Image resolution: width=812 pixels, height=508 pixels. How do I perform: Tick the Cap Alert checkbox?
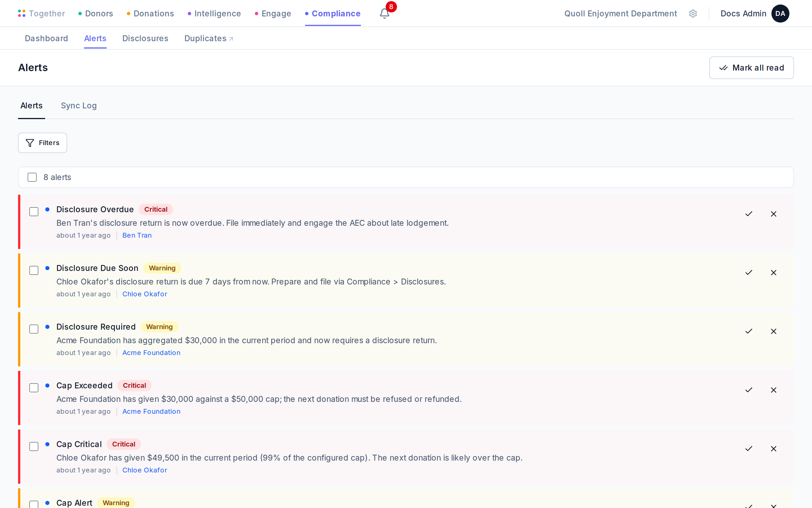[34, 504]
